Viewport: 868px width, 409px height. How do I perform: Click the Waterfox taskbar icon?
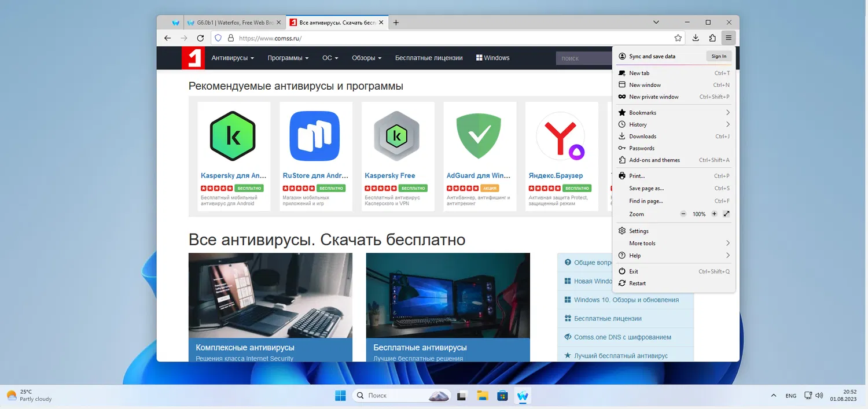pos(523,396)
